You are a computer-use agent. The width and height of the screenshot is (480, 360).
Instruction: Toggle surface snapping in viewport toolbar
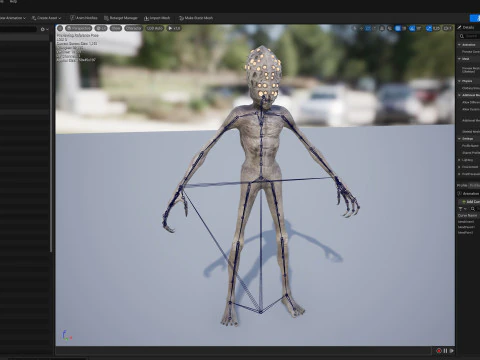coord(389,28)
